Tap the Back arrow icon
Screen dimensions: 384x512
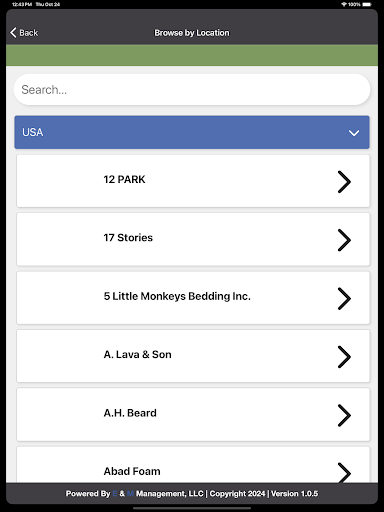point(13,33)
